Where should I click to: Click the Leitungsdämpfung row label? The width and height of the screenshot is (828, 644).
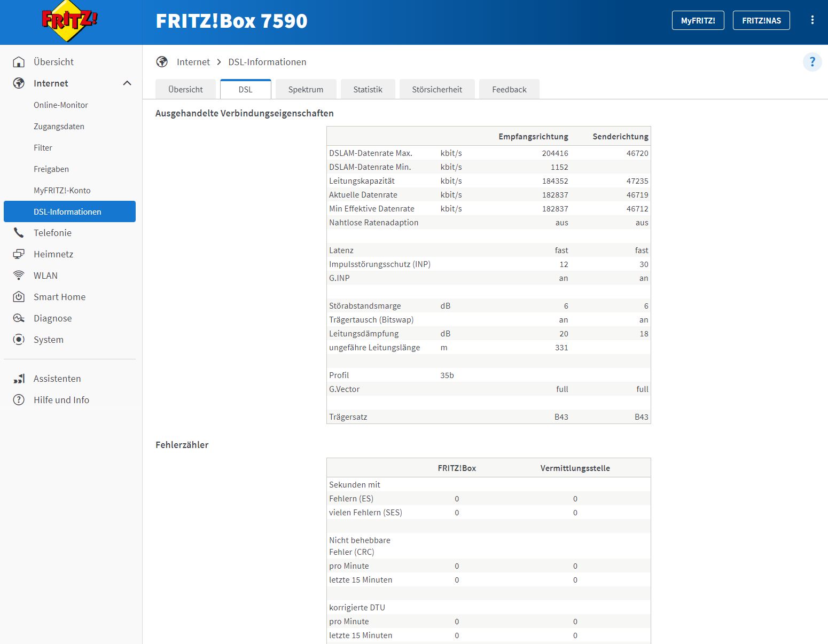(364, 334)
